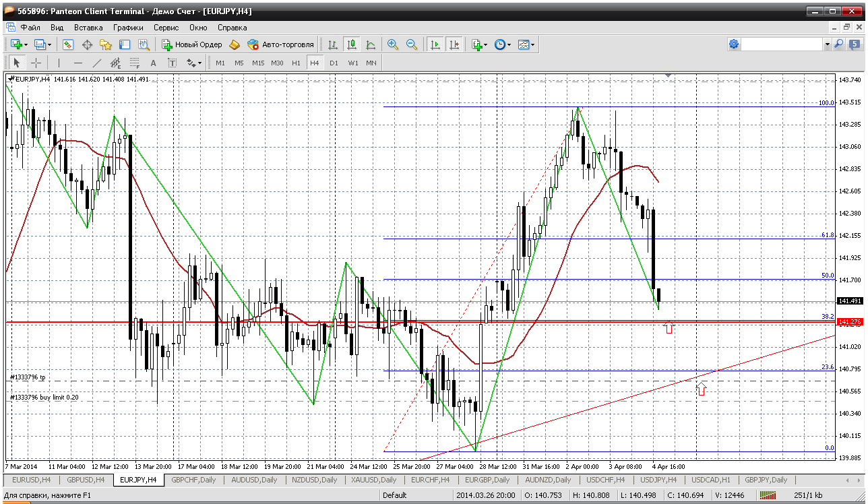Click into the toolbar search field
The image size is (868, 504).
click(782, 44)
